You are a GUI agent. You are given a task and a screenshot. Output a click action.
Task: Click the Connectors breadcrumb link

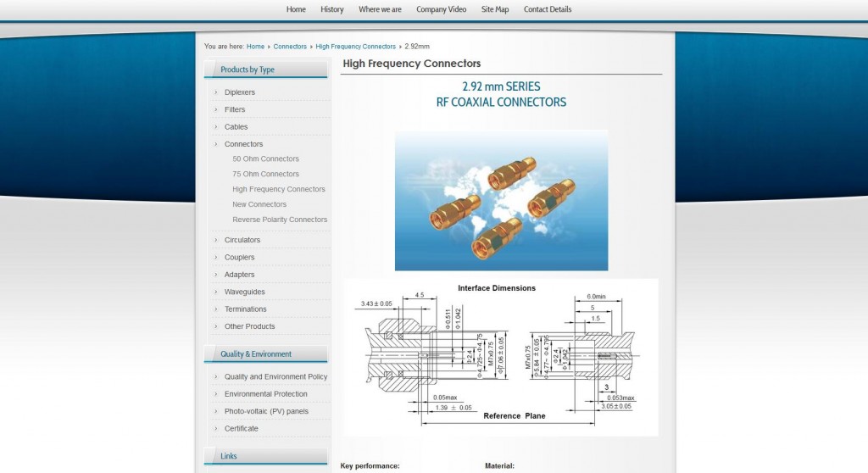pyautogui.click(x=290, y=47)
